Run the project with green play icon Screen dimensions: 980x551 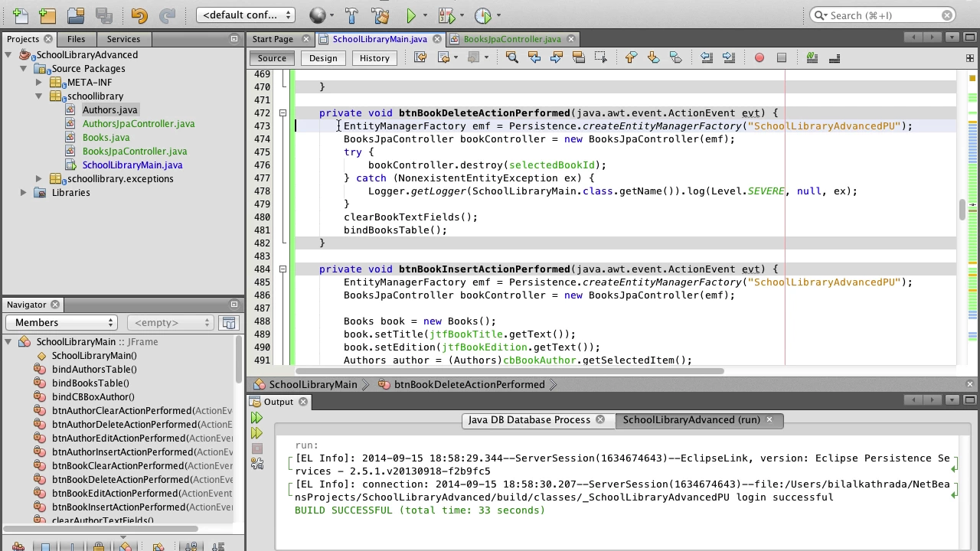(x=411, y=15)
